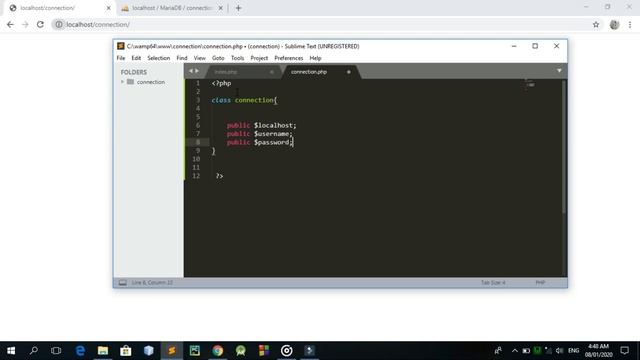Open the tab list dropdown arrow

point(559,71)
